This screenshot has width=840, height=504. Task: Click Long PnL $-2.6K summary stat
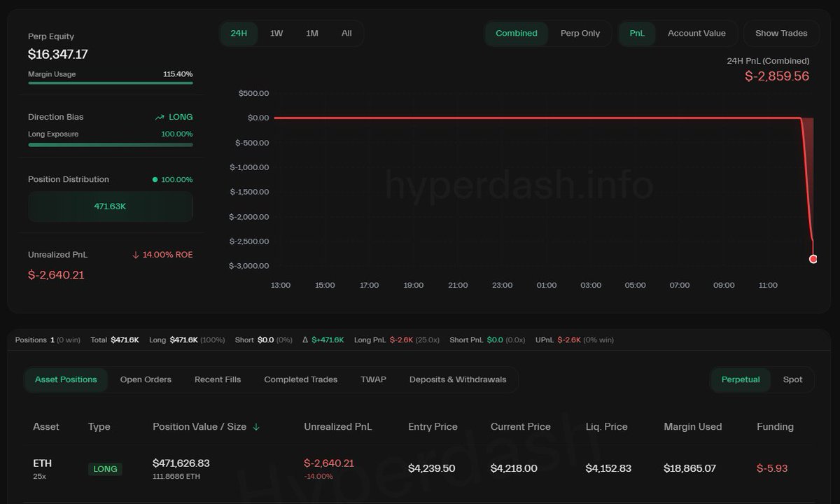tap(397, 340)
